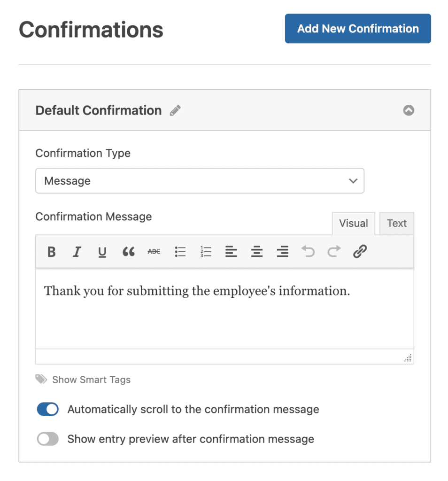The height and width of the screenshot is (481, 448).
Task: Disable automatic scroll to confirmation message
Action: point(47,409)
